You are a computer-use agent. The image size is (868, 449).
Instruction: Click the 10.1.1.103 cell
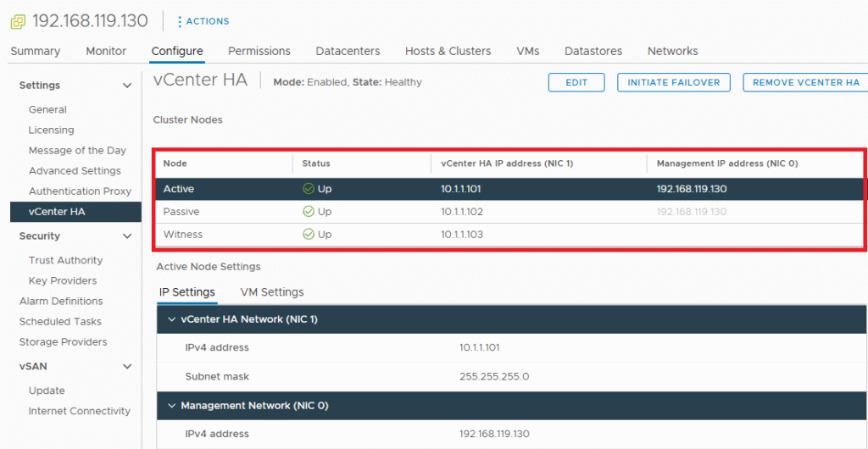pyautogui.click(x=462, y=235)
